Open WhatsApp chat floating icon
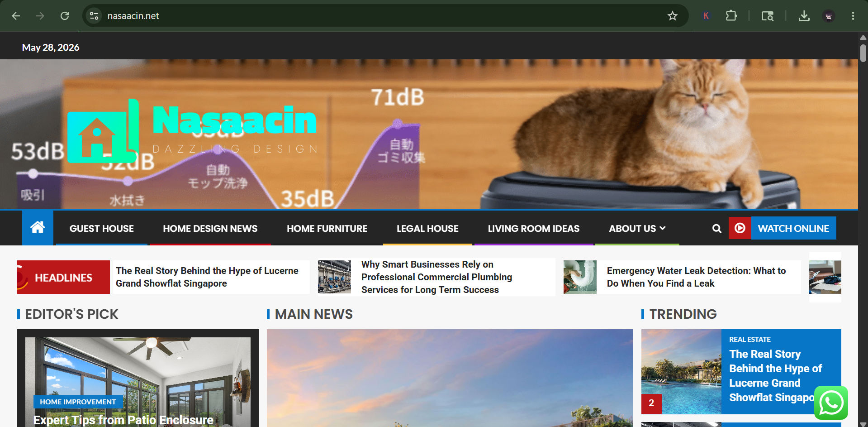The image size is (868, 427). [x=831, y=403]
